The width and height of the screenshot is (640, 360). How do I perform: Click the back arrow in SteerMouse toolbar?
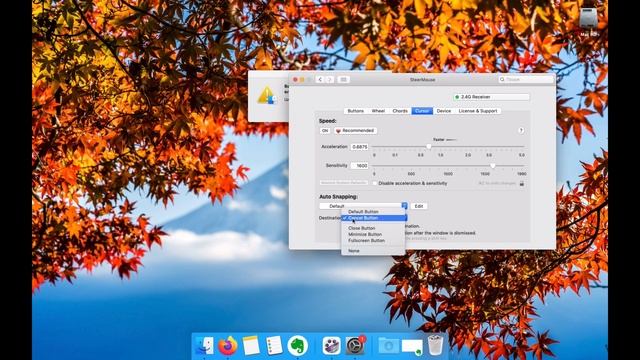pos(320,80)
